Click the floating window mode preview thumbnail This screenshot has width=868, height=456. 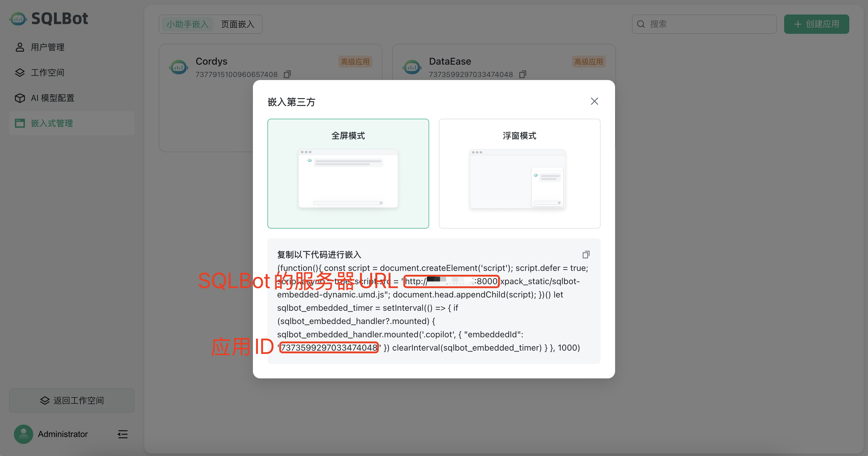click(x=517, y=179)
